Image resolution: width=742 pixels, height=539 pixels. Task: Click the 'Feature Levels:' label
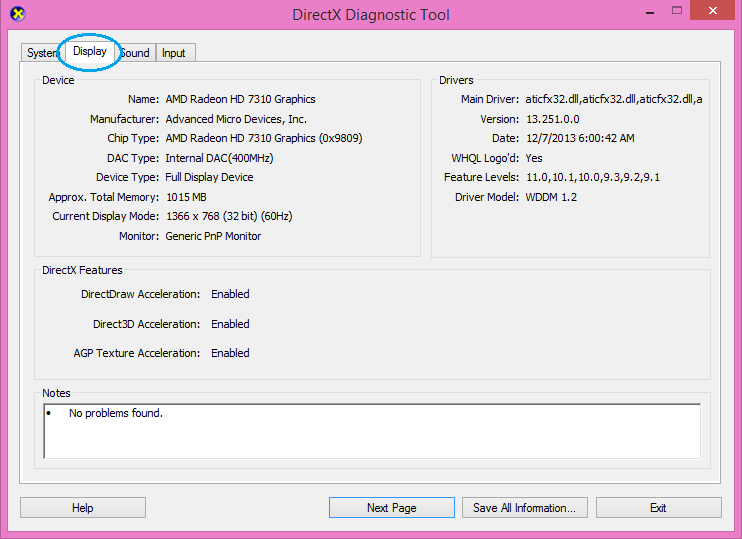click(x=481, y=177)
